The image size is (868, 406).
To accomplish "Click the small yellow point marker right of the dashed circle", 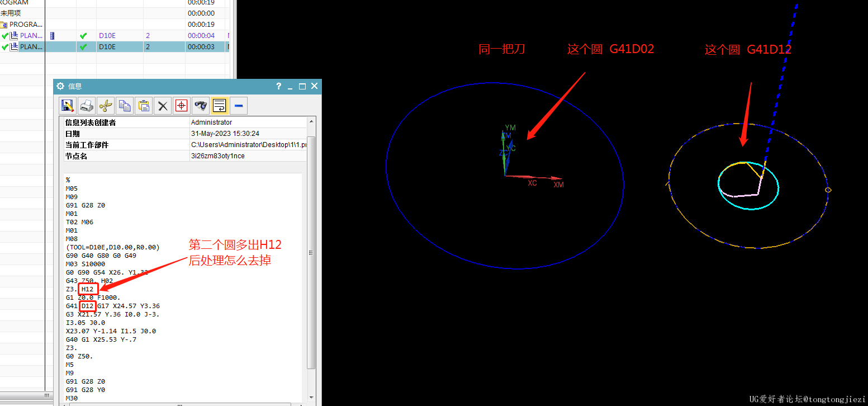I will tap(828, 190).
